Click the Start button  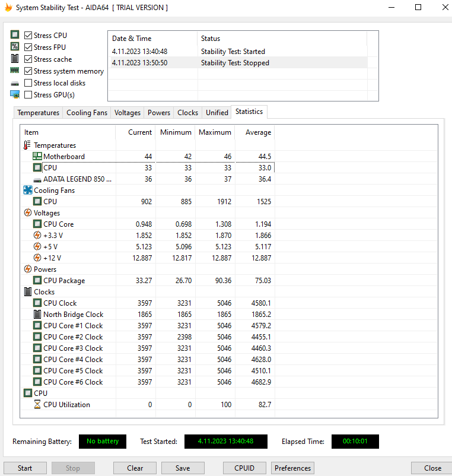(x=25, y=468)
